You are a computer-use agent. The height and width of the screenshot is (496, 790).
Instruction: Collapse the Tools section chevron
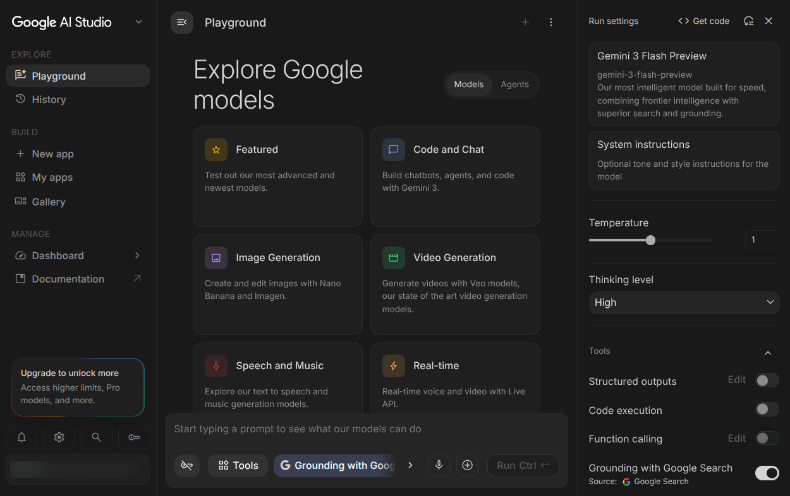(768, 353)
